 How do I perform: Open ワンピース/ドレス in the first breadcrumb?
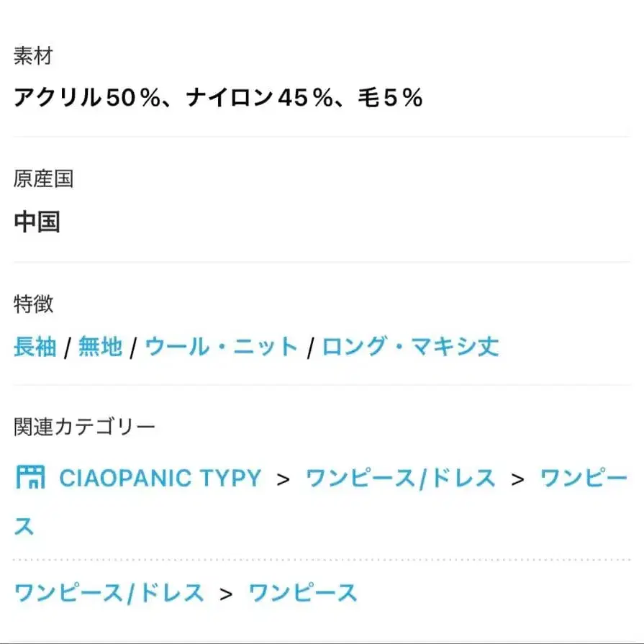tap(400, 478)
